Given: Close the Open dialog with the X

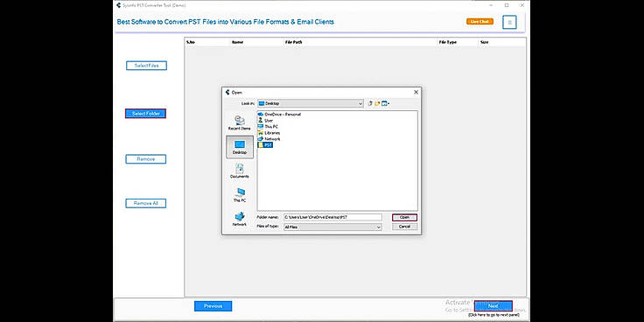Looking at the screenshot, I should pos(416,93).
